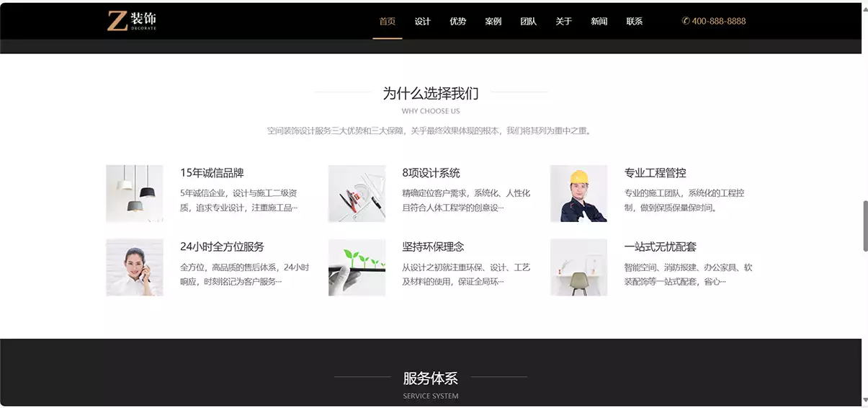Click description text starting 全方位，高品质
868x408 pixels.
[244, 274]
